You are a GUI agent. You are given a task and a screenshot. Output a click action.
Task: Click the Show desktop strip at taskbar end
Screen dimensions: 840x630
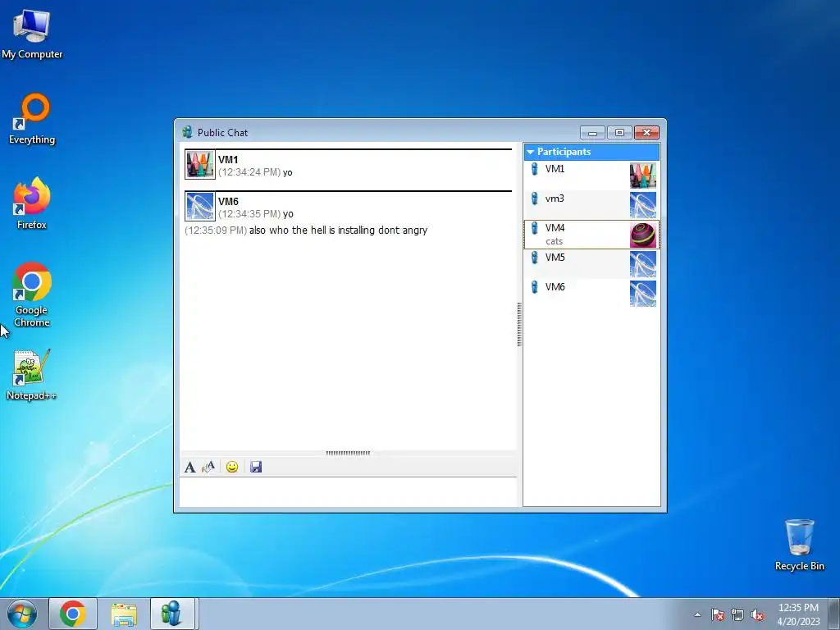835,614
